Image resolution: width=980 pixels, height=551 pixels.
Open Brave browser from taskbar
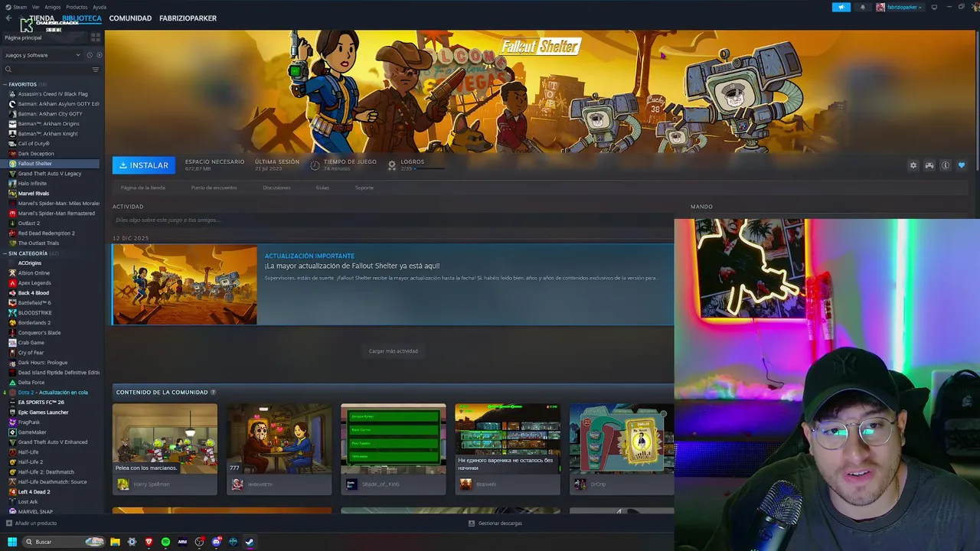tap(149, 542)
